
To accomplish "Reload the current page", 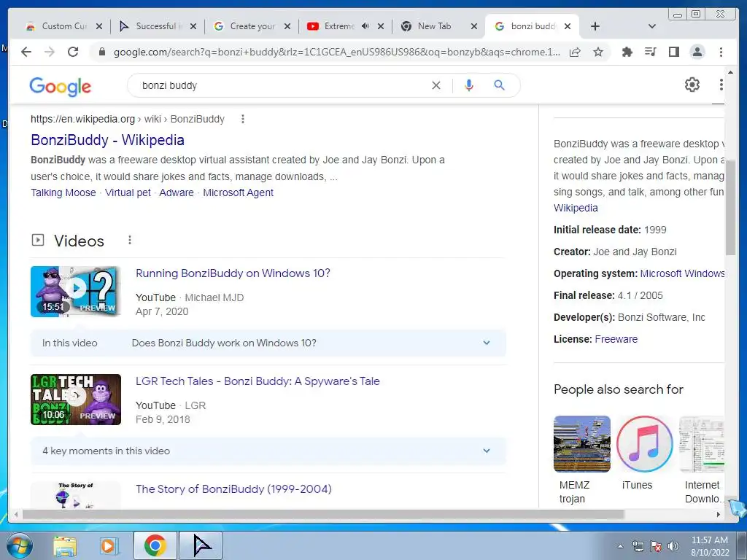I will [73, 52].
